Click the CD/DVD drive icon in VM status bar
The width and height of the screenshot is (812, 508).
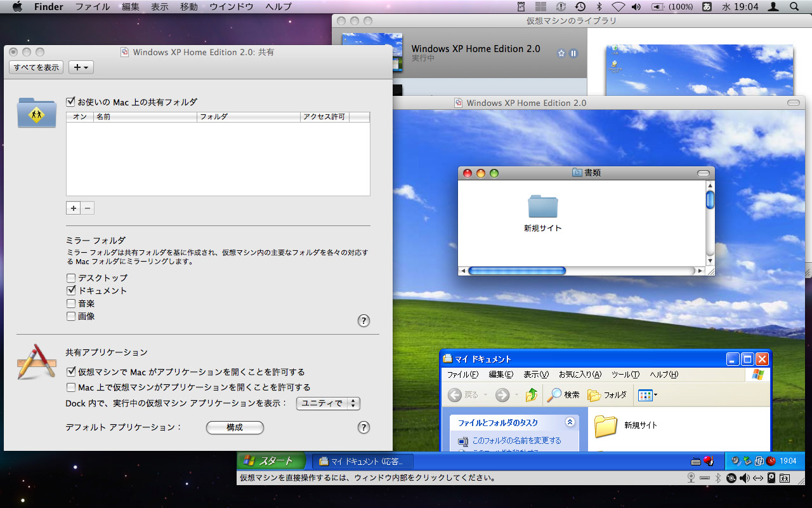(x=731, y=478)
